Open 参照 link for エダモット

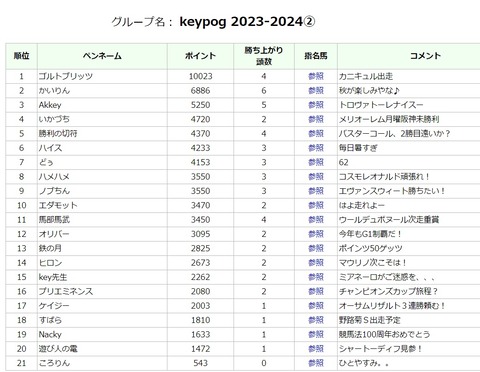316,205
